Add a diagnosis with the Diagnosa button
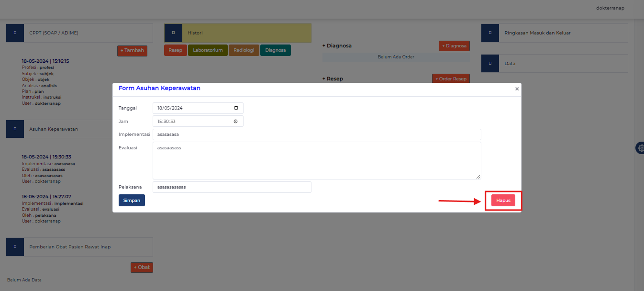This screenshot has height=291, width=644. click(454, 45)
